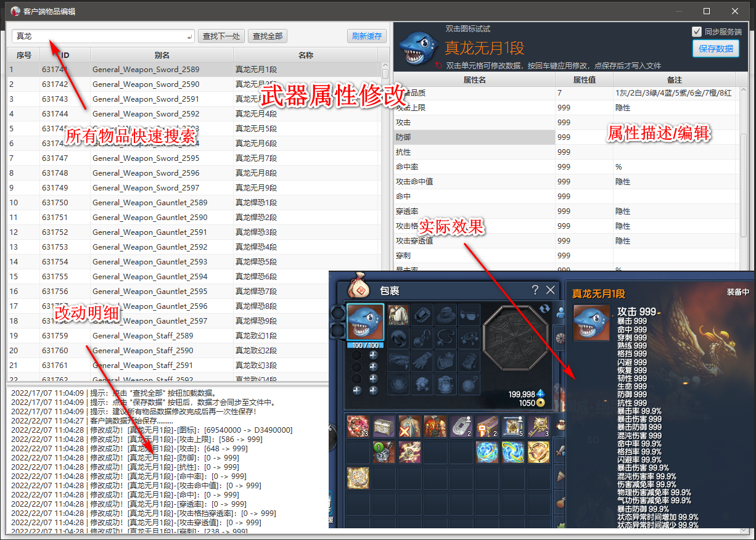
Task: Select the equipped shark weapon slot
Action: tap(366, 323)
